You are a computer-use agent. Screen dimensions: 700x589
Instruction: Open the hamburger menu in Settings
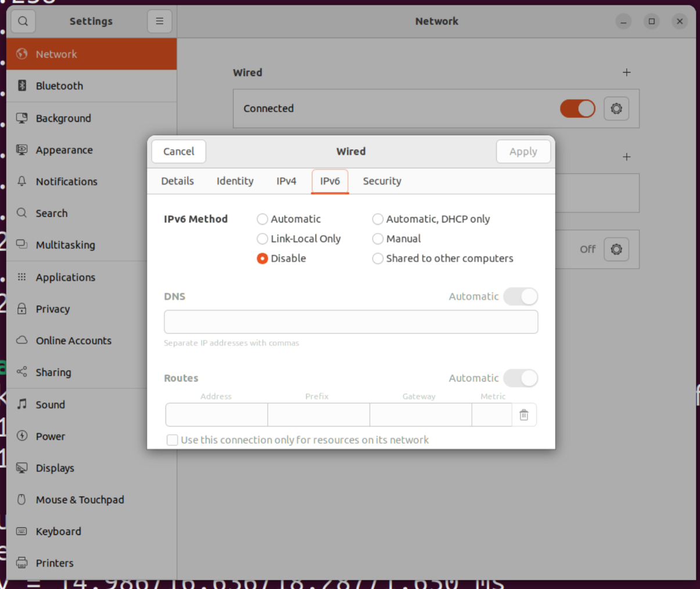[x=159, y=21]
